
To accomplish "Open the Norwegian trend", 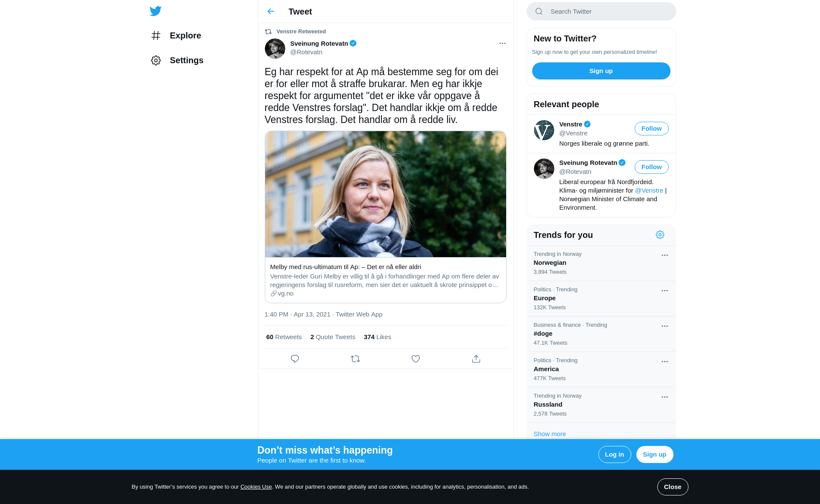I will coord(601,263).
